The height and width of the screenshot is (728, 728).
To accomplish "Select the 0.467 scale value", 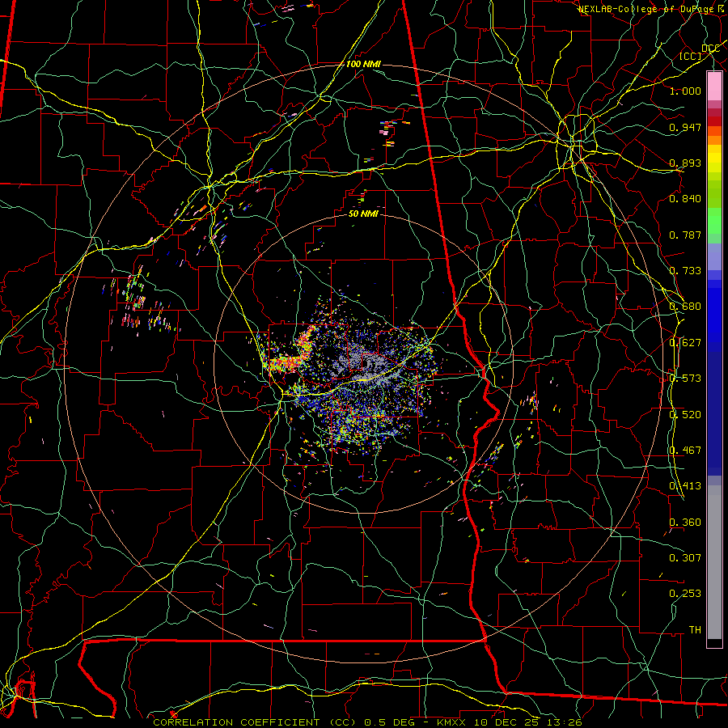I will pyautogui.click(x=685, y=451).
